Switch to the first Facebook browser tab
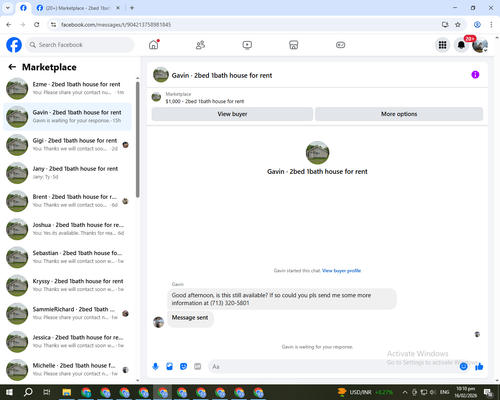This screenshot has width=500, height=400. tap(23, 8)
